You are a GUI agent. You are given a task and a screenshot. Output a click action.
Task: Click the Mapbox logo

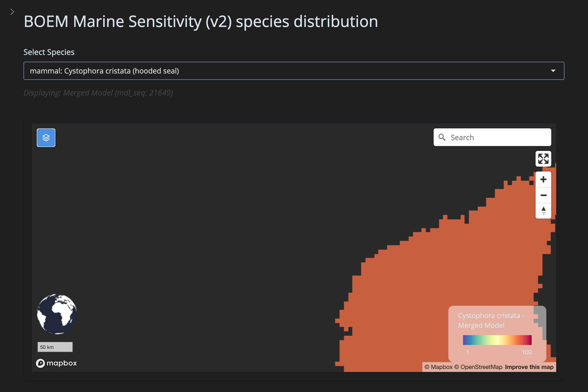coord(57,363)
